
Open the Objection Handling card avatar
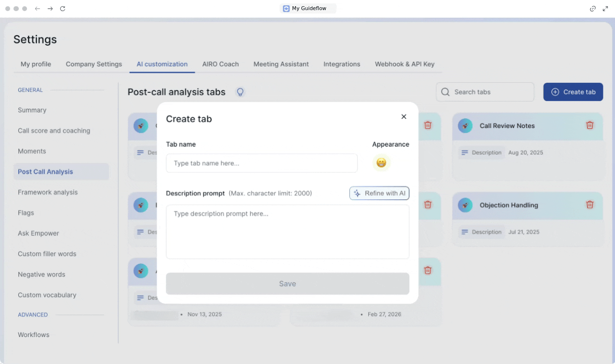(x=465, y=205)
